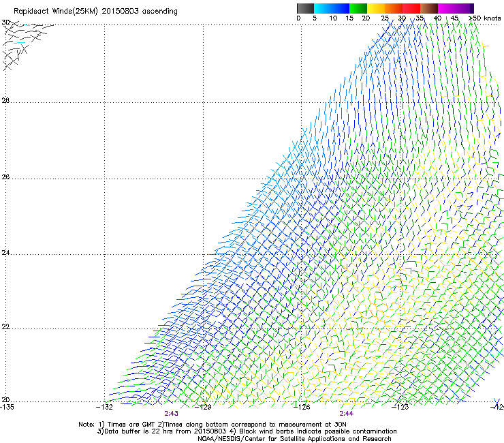The image size is (504, 443).
Task: Click the red 30-35 knots color band
Action: coord(411,8)
